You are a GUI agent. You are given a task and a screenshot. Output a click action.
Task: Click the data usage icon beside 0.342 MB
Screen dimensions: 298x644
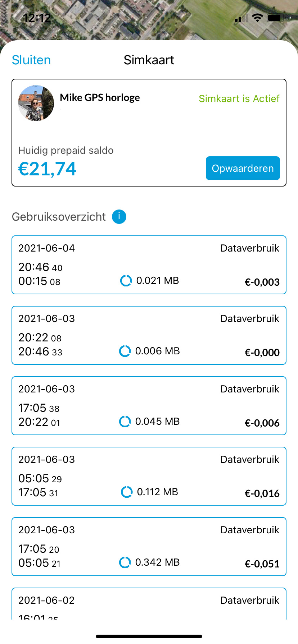pos(125,562)
